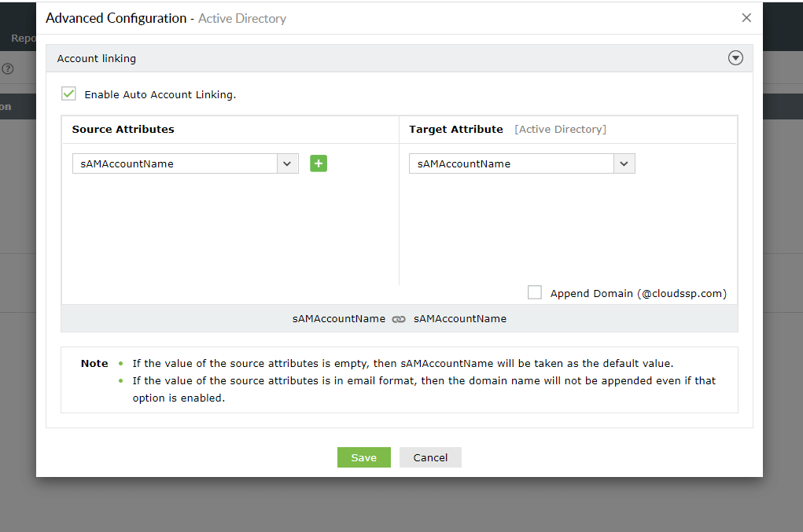
Task: Select the partially hidden Reports tab
Action: coord(23,38)
